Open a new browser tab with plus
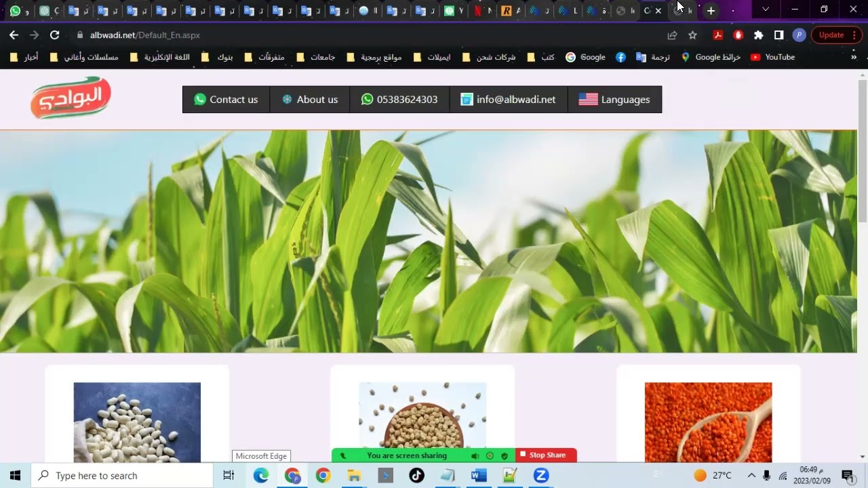Screen dimensions: 868x488 click(711, 10)
